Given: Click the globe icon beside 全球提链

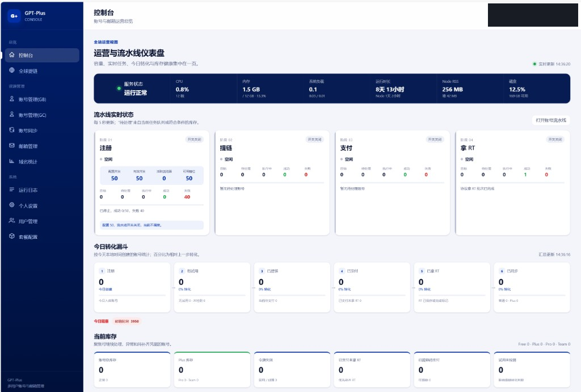Looking at the screenshot, I should (x=12, y=70).
